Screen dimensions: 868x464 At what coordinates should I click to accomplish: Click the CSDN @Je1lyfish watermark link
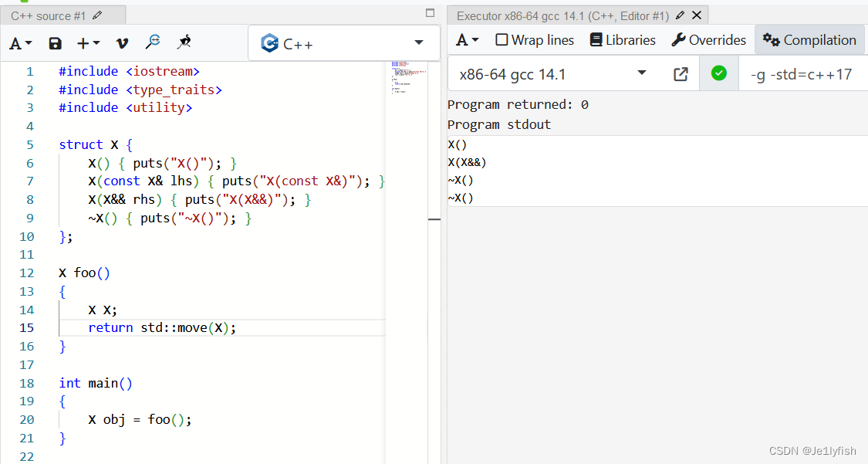(813, 450)
